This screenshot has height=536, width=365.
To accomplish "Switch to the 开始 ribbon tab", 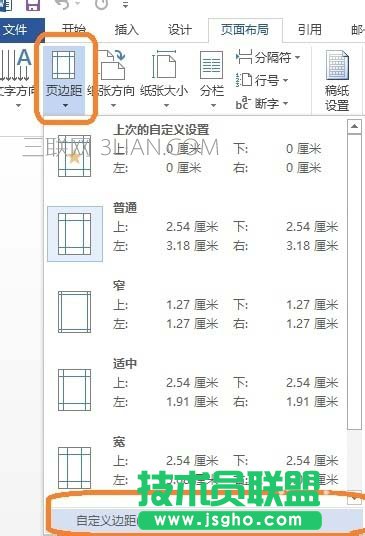I will (x=74, y=30).
